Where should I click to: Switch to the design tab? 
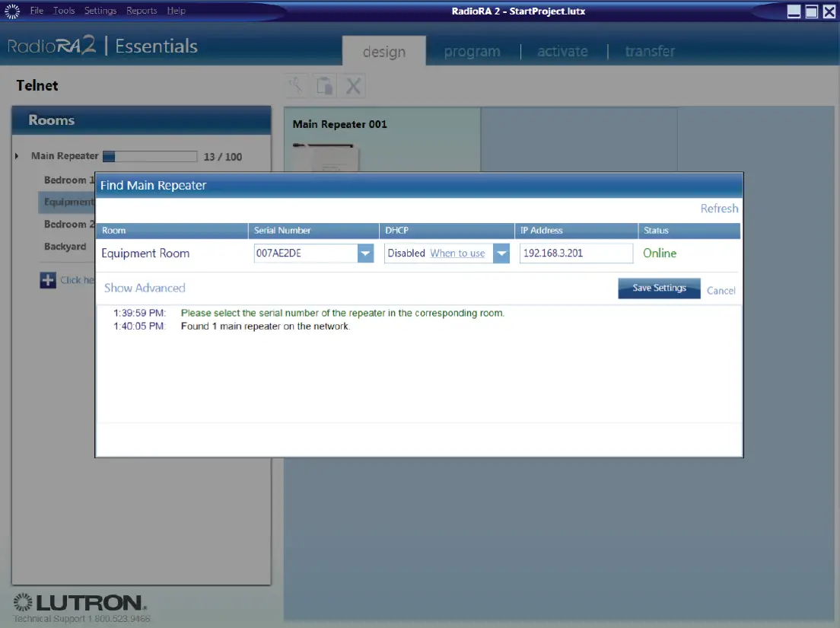(x=384, y=52)
